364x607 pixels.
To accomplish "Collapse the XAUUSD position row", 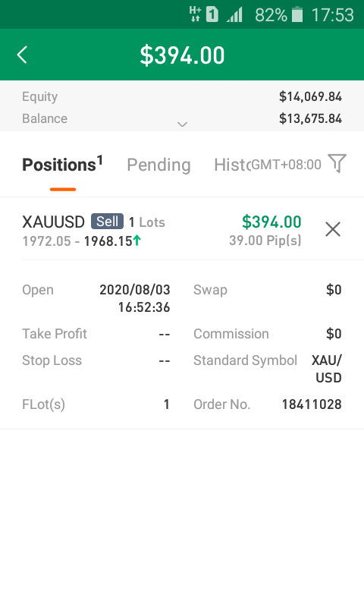I will 182,229.
